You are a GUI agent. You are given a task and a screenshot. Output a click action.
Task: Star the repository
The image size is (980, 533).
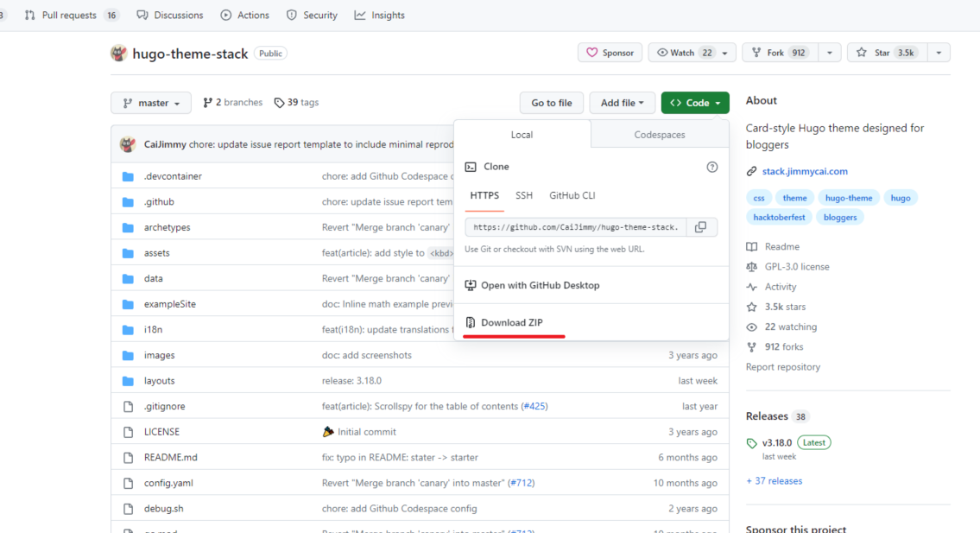coord(887,54)
